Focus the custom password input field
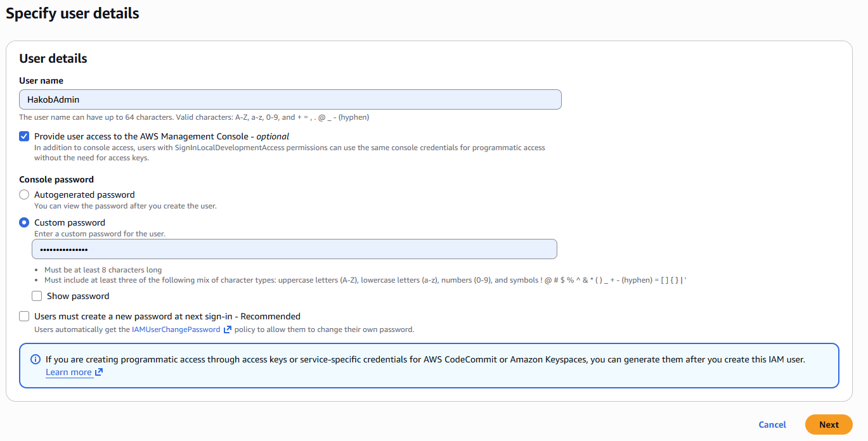Image resolution: width=868 pixels, height=441 pixels. (x=294, y=249)
